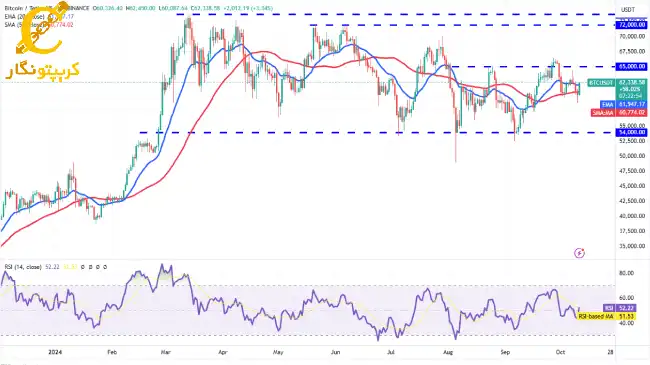This screenshot has width=650, height=365.
Task: Click the purple RSI 52.22 axis label
Action: click(x=625, y=308)
